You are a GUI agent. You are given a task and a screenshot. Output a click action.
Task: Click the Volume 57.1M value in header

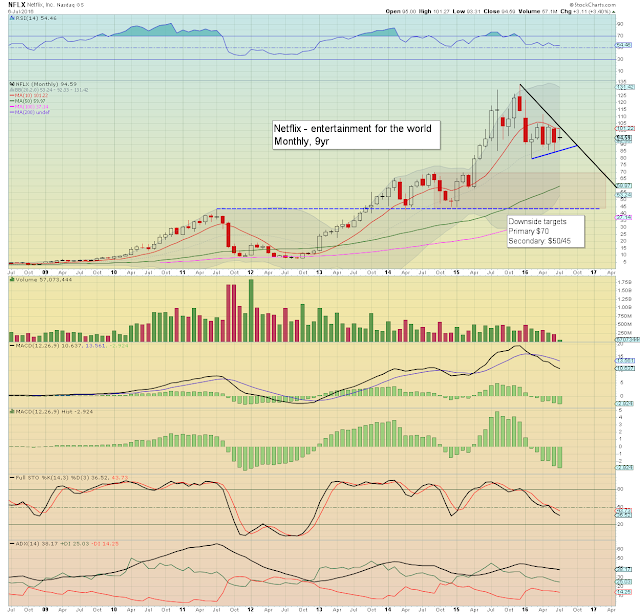tap(538, 11)
